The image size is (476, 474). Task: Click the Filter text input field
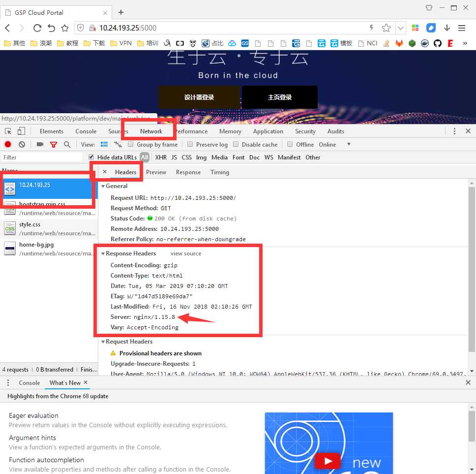click(x=42, y=158)
